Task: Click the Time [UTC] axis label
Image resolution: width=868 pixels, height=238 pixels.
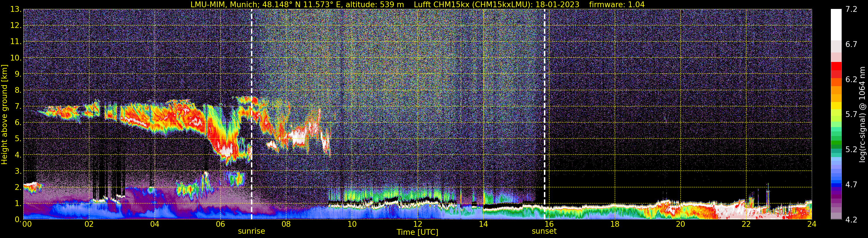Action: (x=417, y=232)
